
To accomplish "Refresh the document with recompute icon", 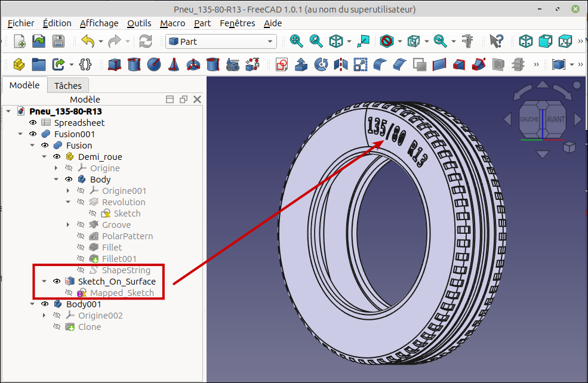I will (146, 41).
